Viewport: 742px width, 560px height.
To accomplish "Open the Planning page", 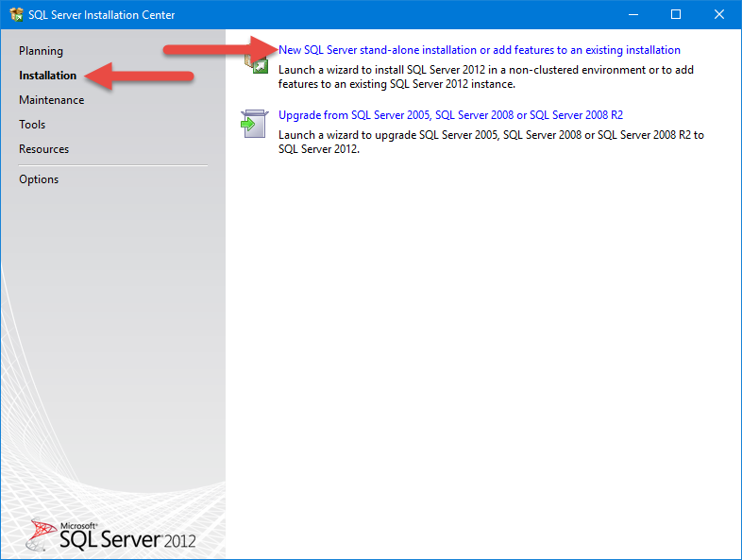I will pos(41,51).
